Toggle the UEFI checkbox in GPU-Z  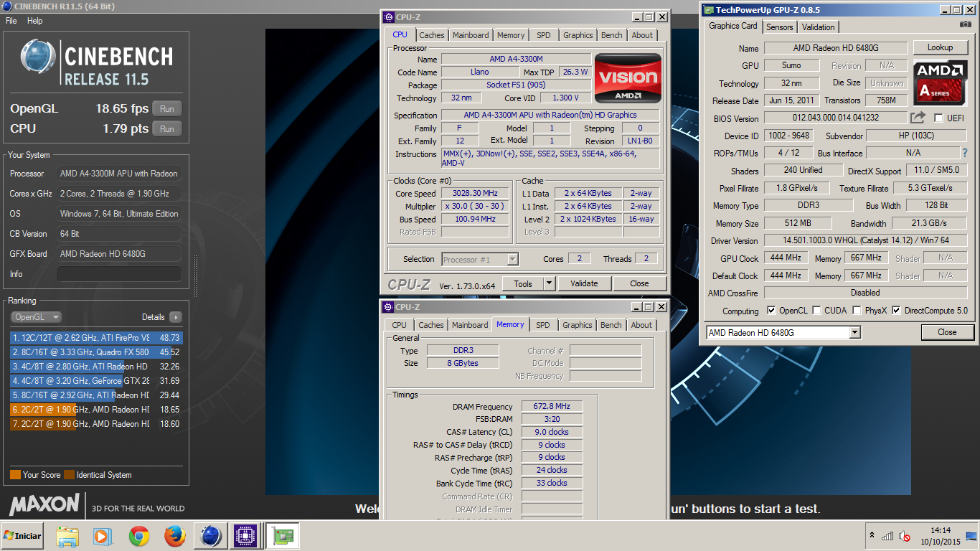(x=938, y=118)
